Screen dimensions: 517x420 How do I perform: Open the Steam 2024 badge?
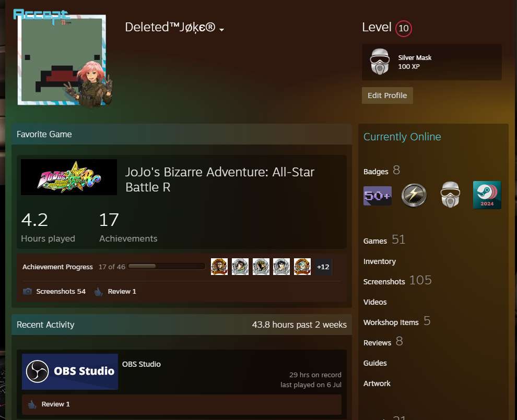487,195
